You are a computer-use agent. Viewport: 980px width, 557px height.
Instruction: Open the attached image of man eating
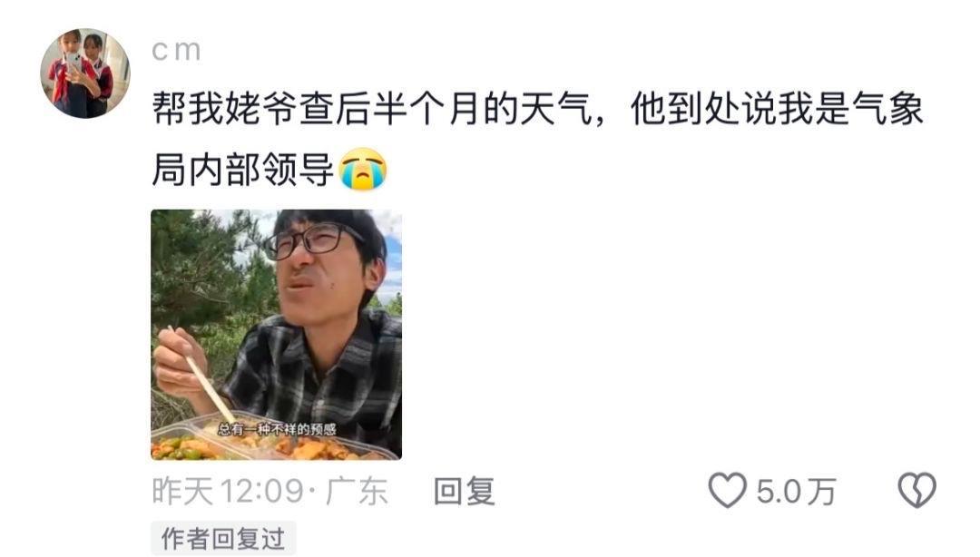click(276, 335)
